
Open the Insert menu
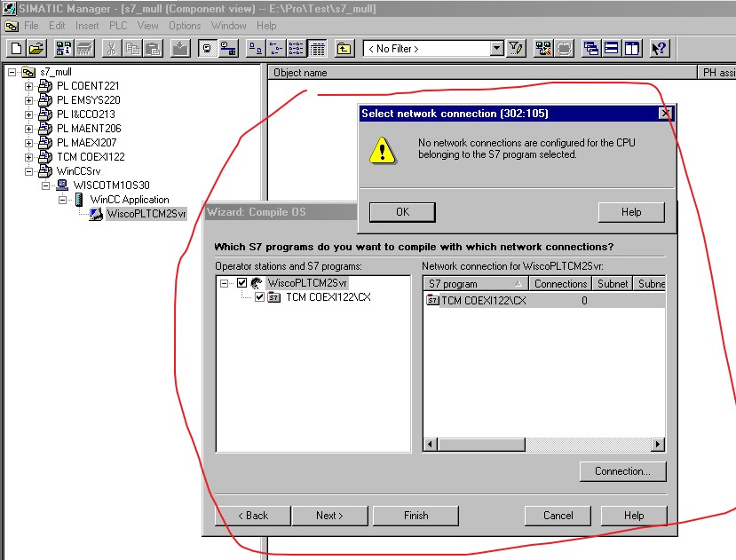[x=87, y=26]
